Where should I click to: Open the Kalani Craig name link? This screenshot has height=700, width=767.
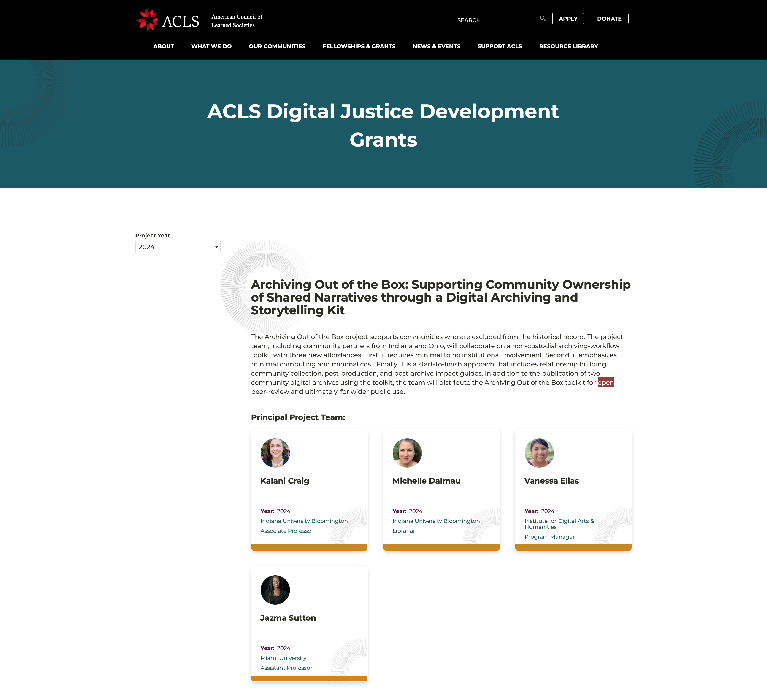point(285,481)
